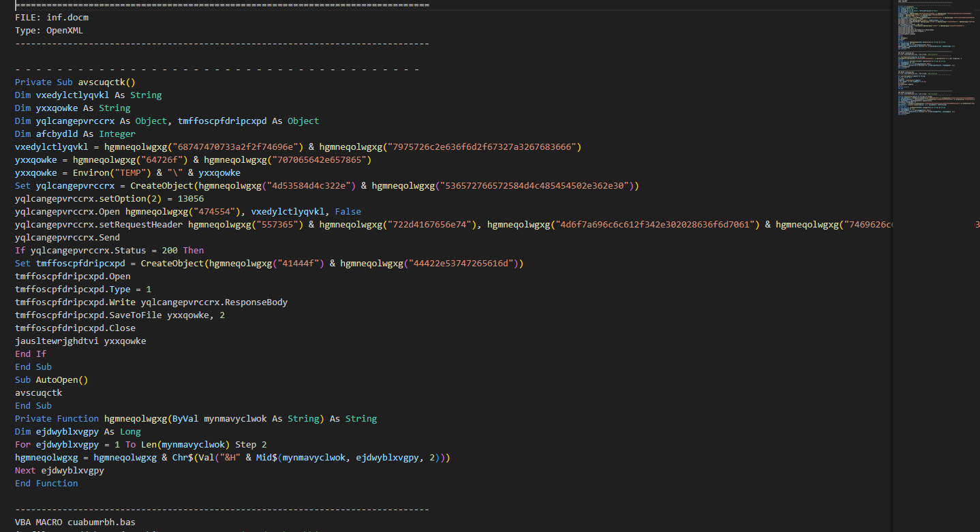Click the "Next ejdwyblxvgpy" line
Image resolution: width=980 pixels, height=532 pixels.
coord(59,470)
